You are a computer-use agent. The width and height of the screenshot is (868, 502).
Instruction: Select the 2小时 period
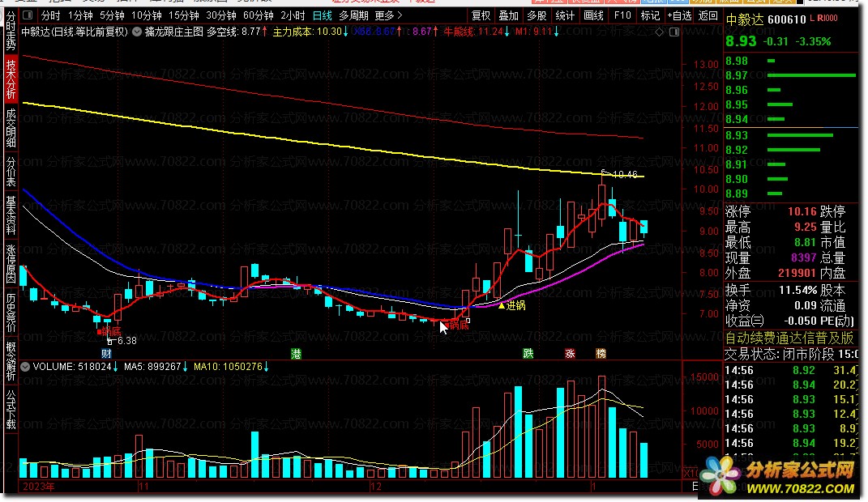click(293, 15)
